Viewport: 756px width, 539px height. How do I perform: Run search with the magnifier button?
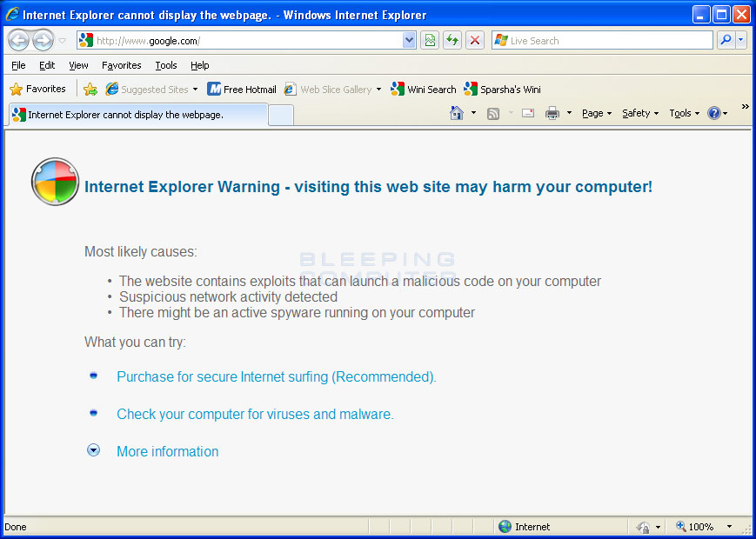click(x=726, y=41)
